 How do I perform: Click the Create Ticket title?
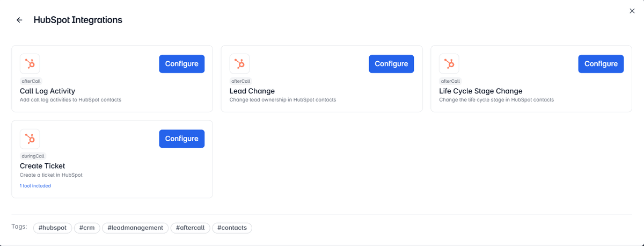click(42, 166)
